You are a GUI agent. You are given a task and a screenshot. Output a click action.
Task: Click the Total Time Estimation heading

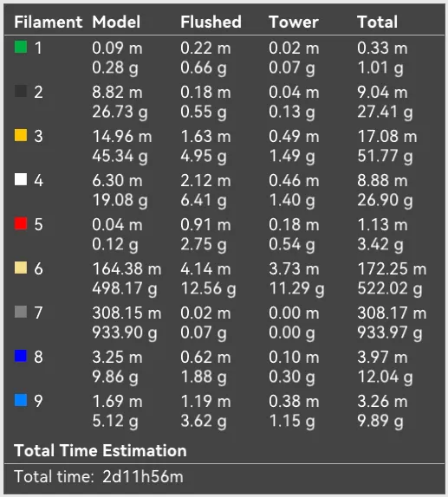pos(101,450)
